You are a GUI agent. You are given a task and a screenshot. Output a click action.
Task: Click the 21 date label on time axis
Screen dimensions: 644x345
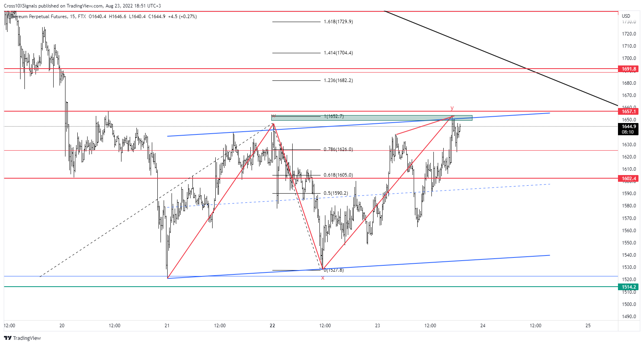click(x=167, y=326)
